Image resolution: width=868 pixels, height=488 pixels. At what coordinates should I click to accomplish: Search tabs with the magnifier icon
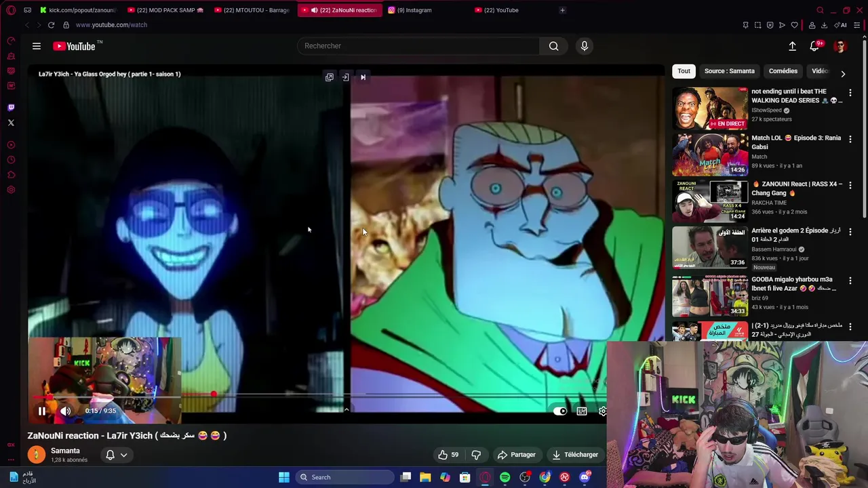[x=820, y=10]
